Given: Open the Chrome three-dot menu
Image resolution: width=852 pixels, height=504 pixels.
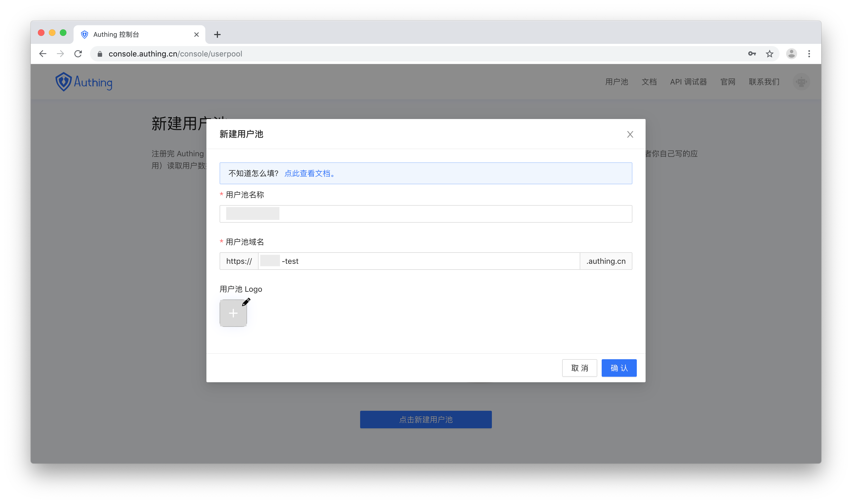Looking at the screenshot, I should (x=809, y=54).
